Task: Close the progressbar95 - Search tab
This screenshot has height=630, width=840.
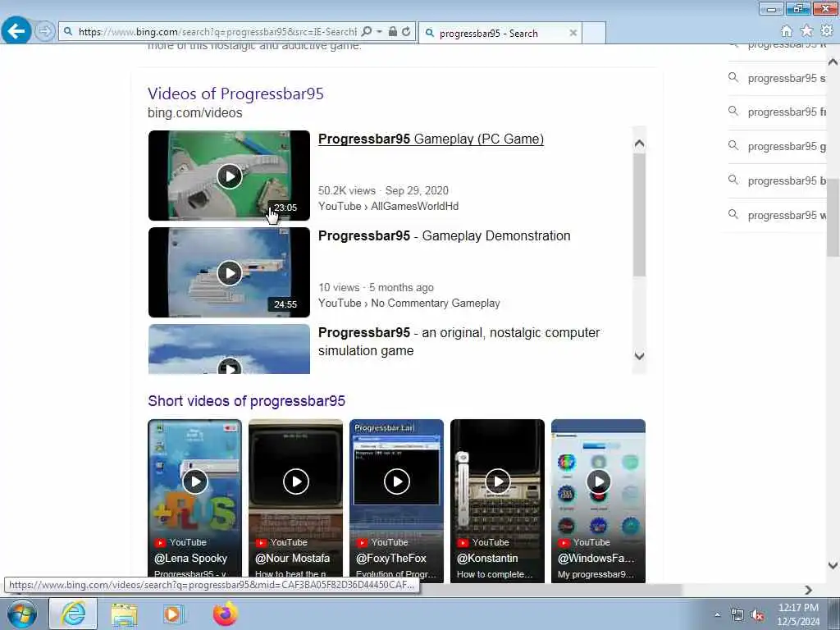Action: [x=573, y=33]
